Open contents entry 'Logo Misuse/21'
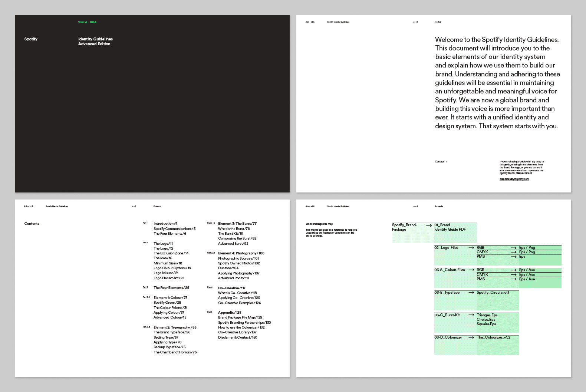This screenshot has height=392, width=586. [x=166, y=273]
